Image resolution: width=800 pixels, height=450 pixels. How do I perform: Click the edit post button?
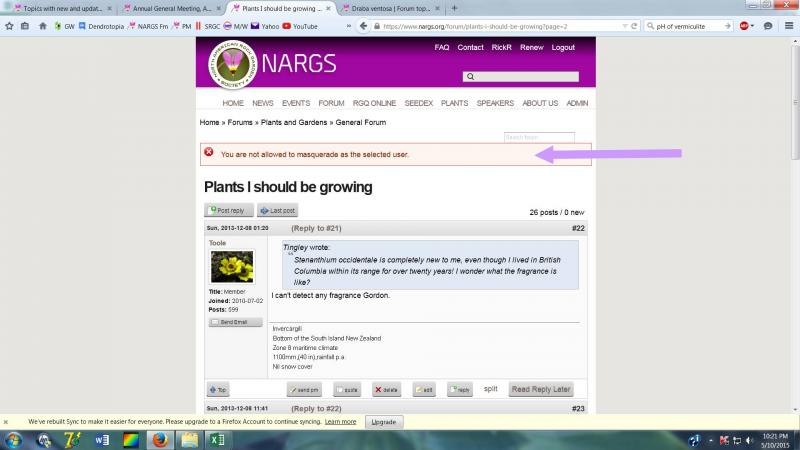coord(424,390)
